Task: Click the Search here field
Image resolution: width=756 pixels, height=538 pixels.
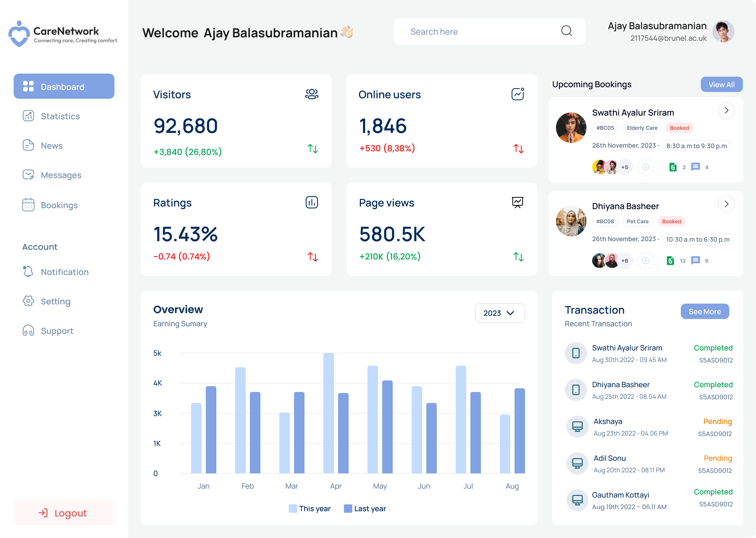Action: tap(489, 32)
